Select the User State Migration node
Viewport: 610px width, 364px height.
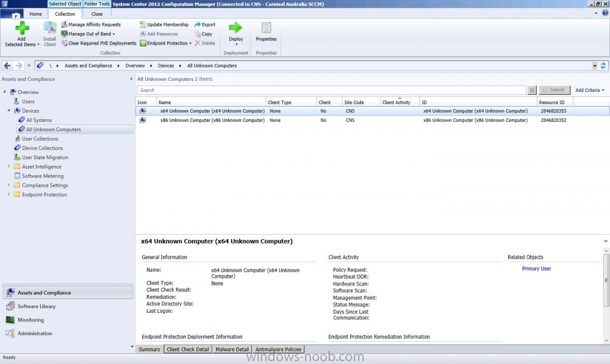click(45, 157)
